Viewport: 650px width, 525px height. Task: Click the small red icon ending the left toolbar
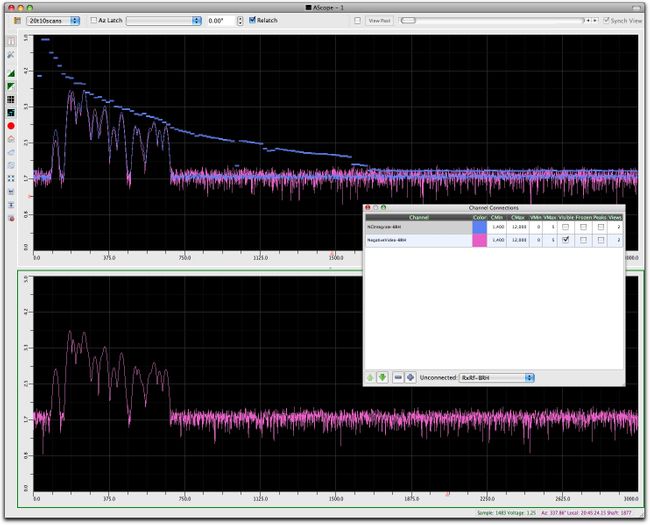click(x=11, y=218)
